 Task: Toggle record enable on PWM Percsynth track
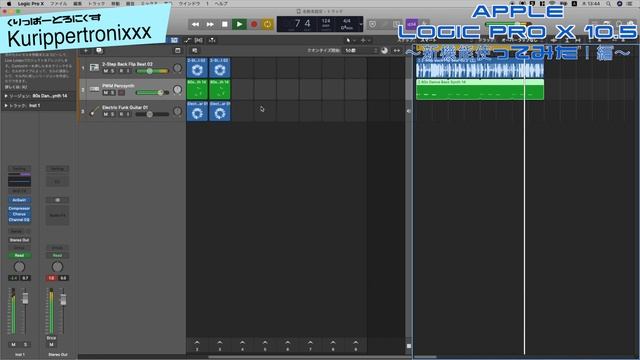(121, 93)
